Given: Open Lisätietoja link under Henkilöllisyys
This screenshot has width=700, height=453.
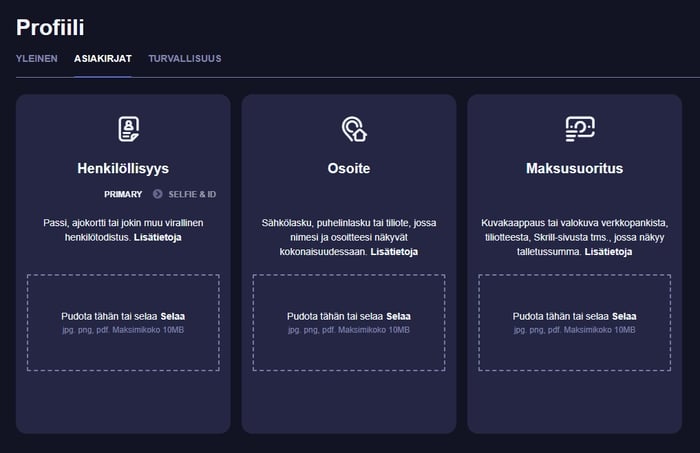Looking at the screenshot, I should (158, 237).
